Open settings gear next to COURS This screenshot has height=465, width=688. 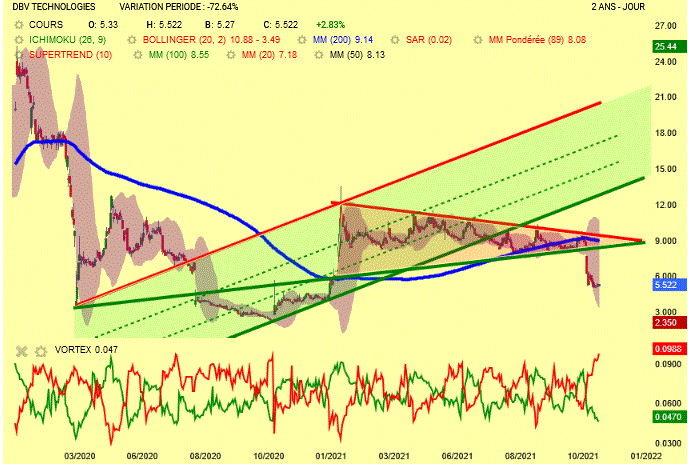pos(18,25)
